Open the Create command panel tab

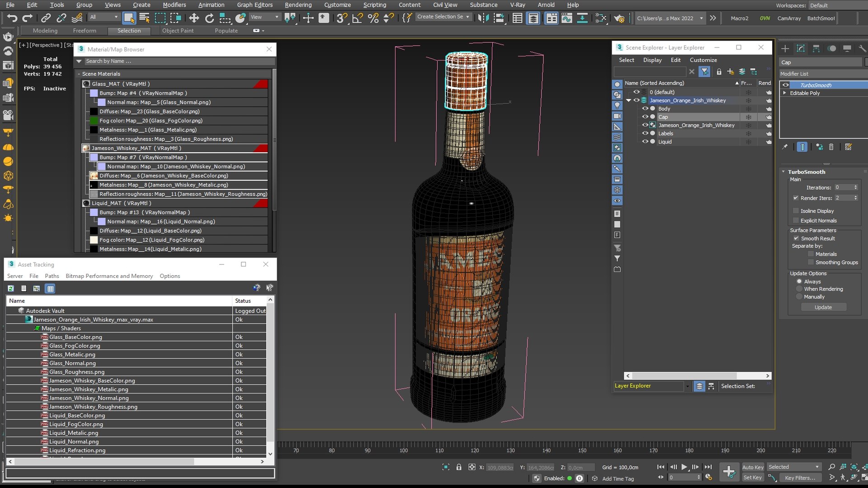coord(785,48)
